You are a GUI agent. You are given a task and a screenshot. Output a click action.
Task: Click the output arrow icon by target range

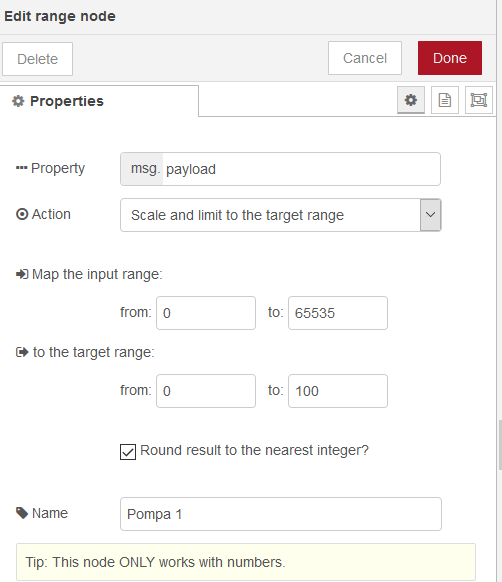pos(22,352)
